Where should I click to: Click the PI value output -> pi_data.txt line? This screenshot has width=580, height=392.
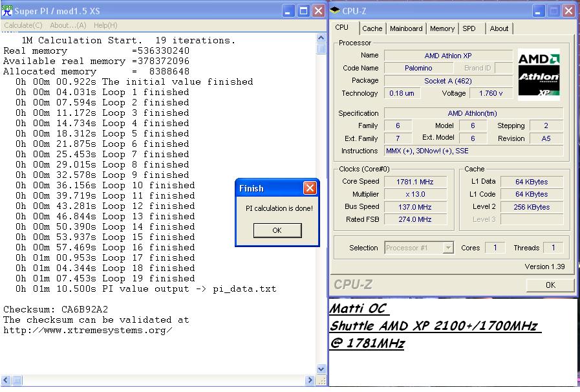coord(145,289)
